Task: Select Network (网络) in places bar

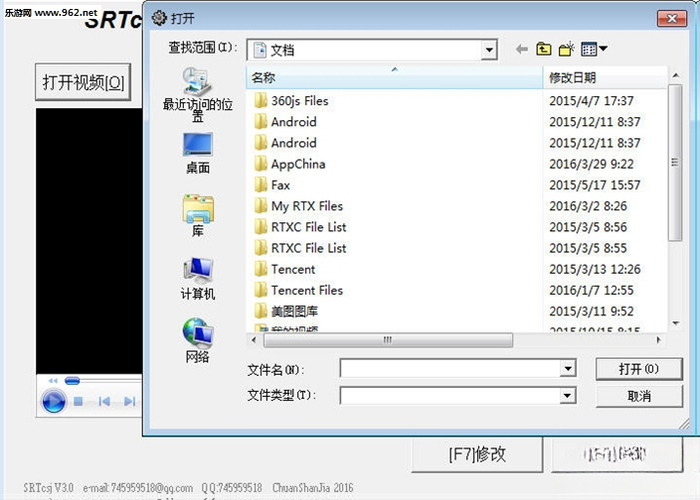Action: 198,340
